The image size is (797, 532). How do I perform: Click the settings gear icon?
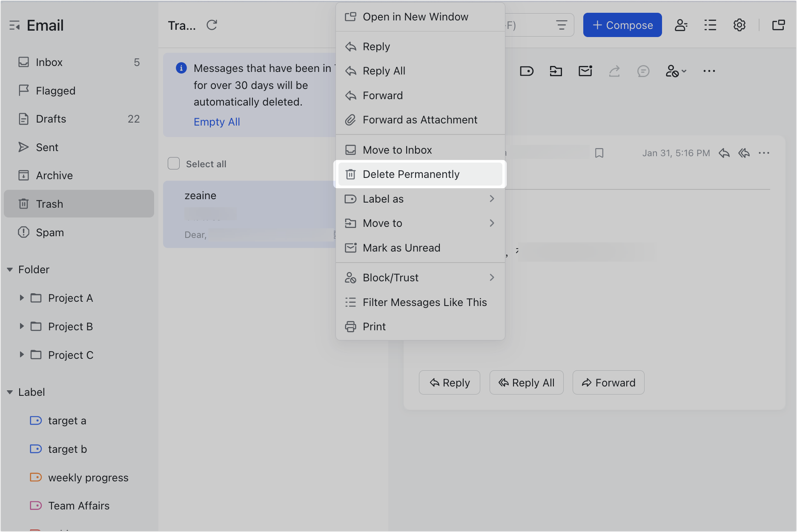[x=740, y=25]
